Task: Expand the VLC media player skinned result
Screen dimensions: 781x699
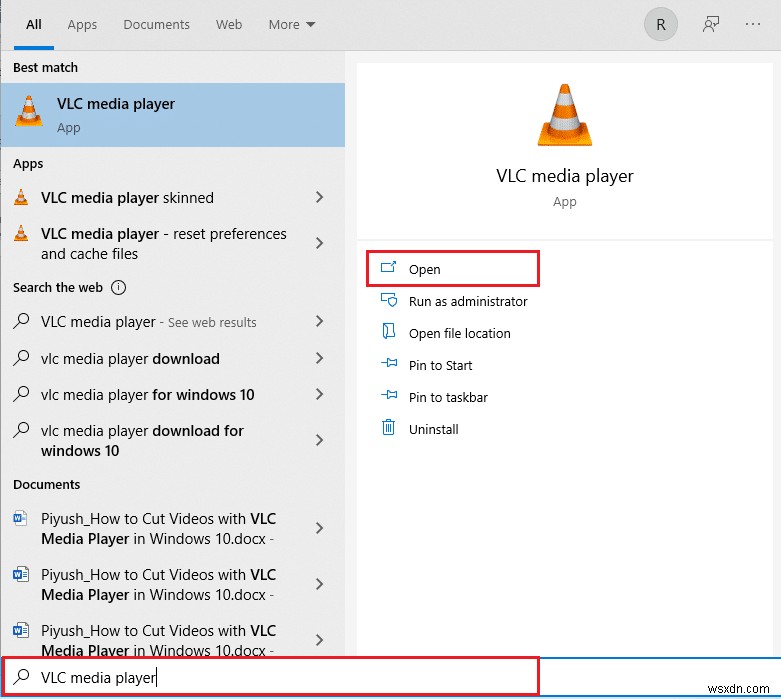Action: (x=319, y=198)
